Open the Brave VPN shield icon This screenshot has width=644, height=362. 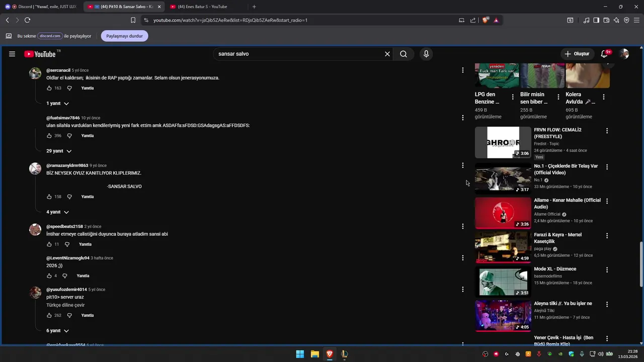[x=626, y=20]
